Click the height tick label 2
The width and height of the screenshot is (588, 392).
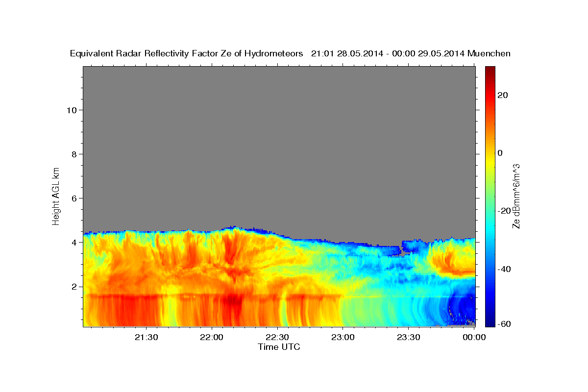(x=73, y=287)
